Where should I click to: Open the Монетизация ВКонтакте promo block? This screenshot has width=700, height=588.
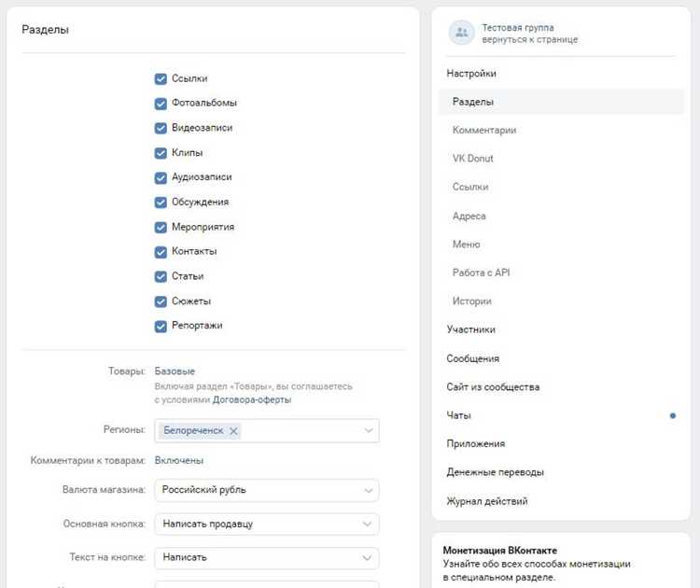561,561
